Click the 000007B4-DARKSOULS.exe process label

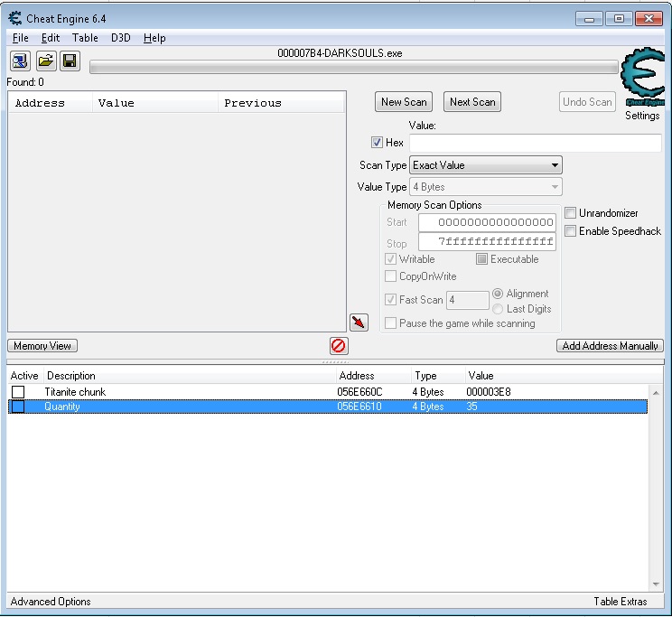coord(340,53)
